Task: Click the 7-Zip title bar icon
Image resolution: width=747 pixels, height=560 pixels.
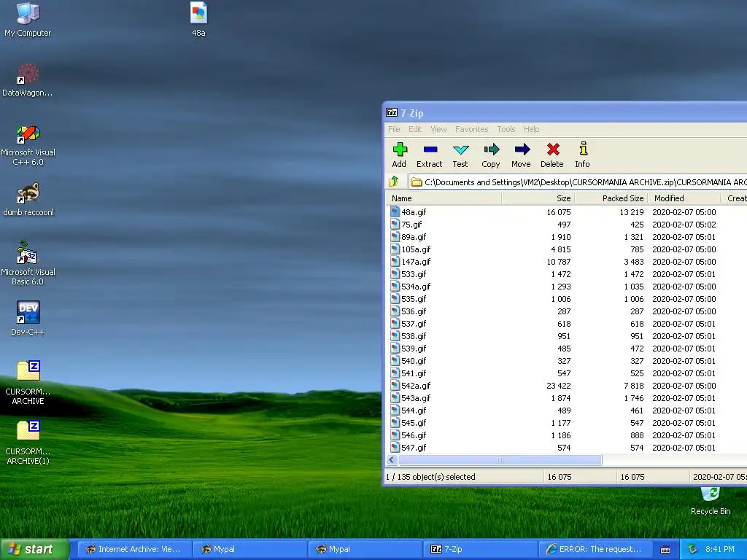Action: [392, 113]
